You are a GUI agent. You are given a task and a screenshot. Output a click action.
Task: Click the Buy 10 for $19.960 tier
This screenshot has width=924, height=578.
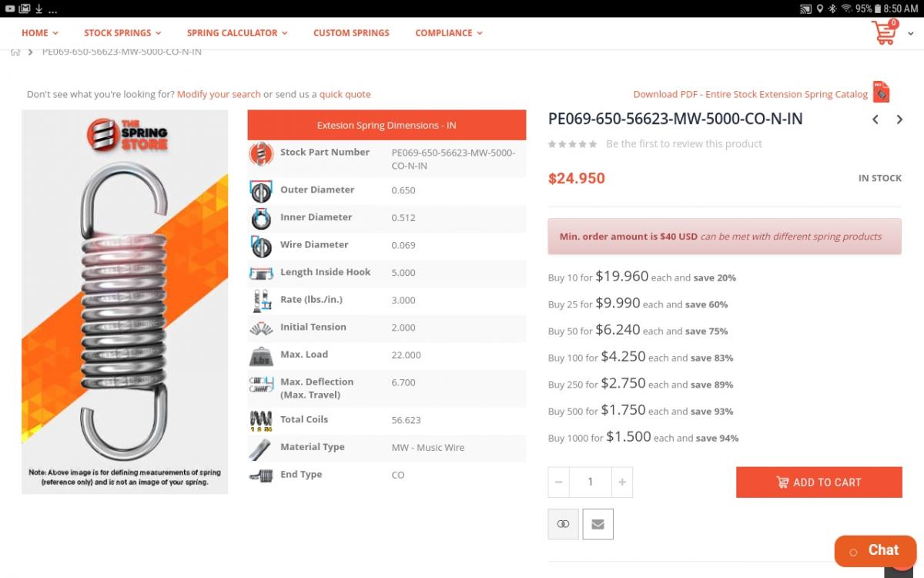pyautogui.click(x=642, y=277)
